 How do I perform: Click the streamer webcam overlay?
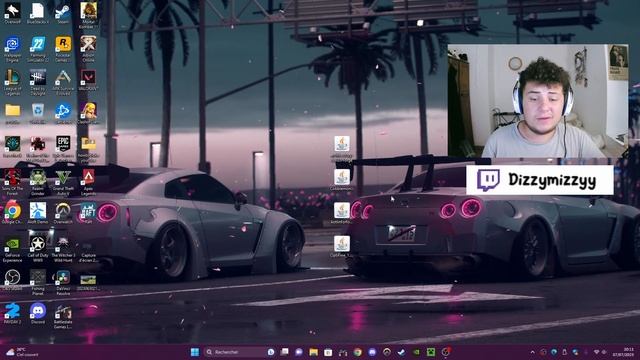pos(538,101)
